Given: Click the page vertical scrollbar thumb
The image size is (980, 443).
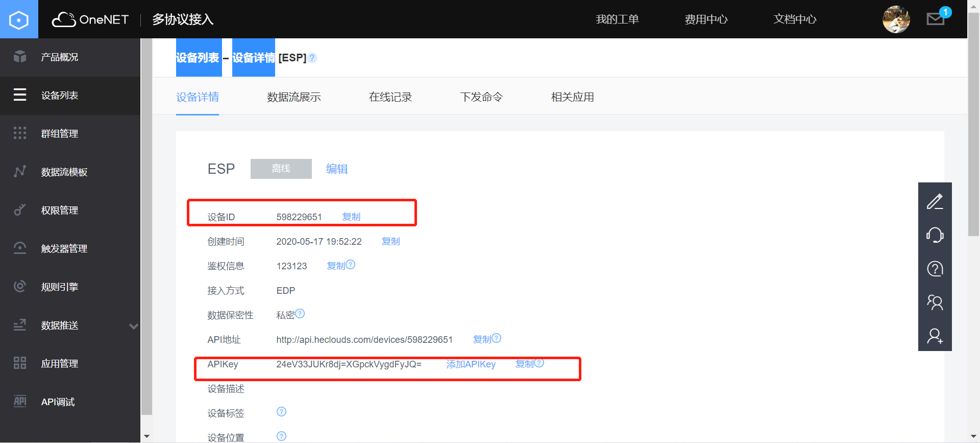Looking at the screenshot, I should point(973,125).
